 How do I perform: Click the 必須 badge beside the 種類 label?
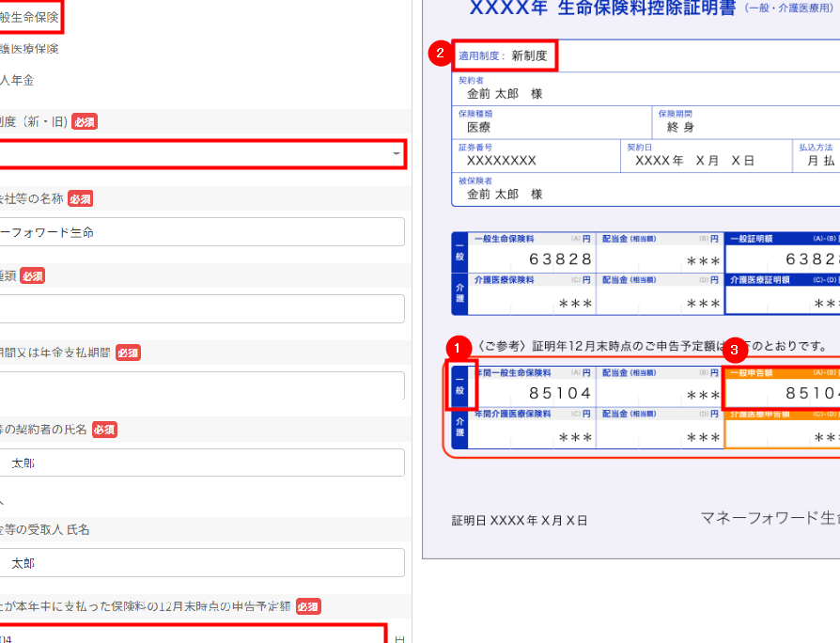(33, 276)
